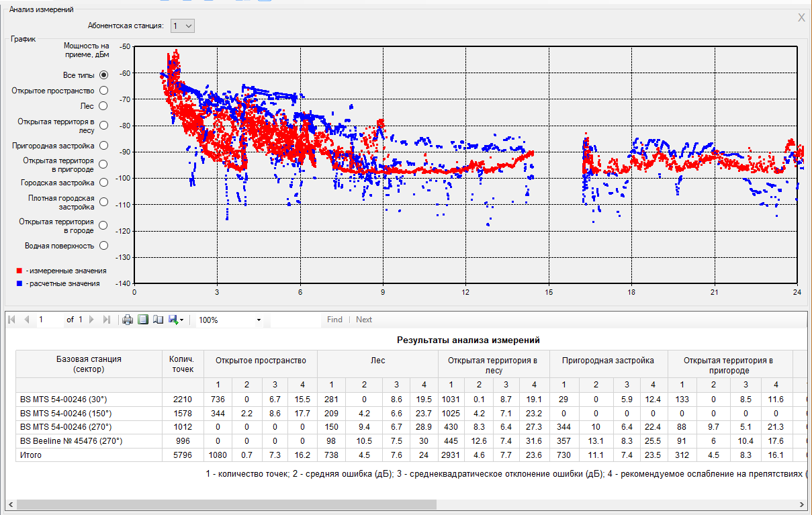Click the Next search link
The image size is (812, 515).
(364, 320)
